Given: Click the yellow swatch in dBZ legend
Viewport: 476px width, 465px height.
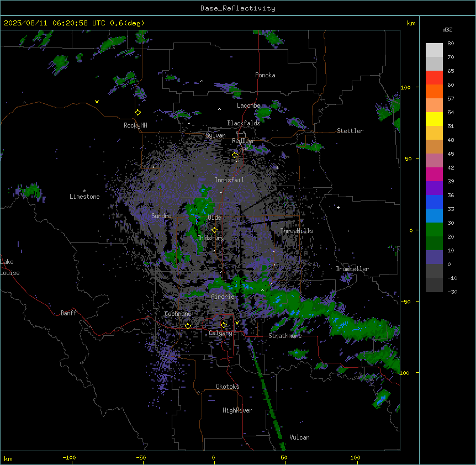Looking at the screenshot, I should click(434, 119).
